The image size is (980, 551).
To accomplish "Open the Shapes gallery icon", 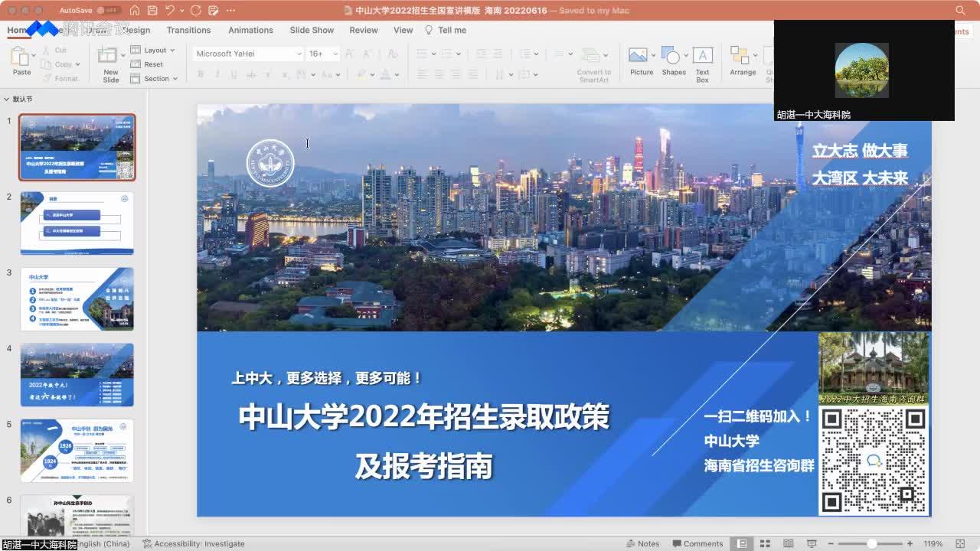I will point(670,56).
